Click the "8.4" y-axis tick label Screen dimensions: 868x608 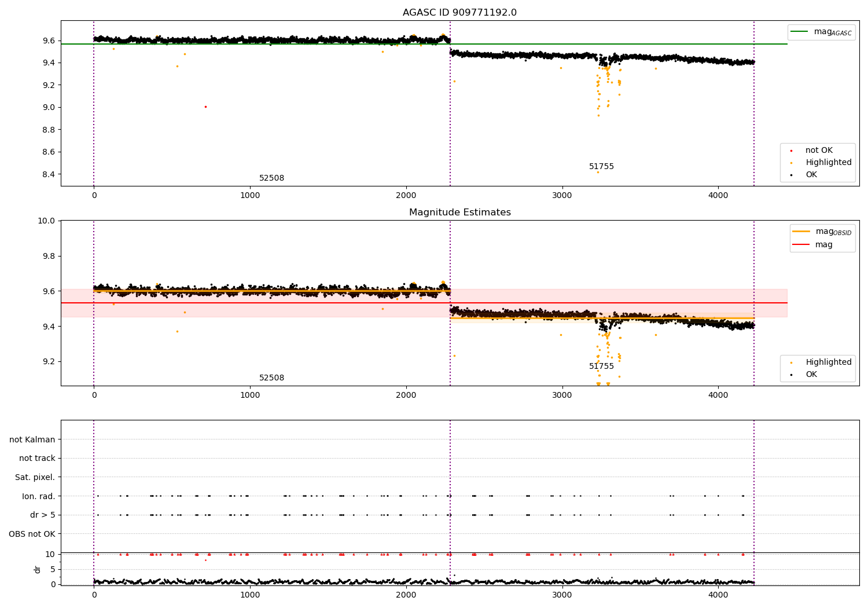click(49, 174)
